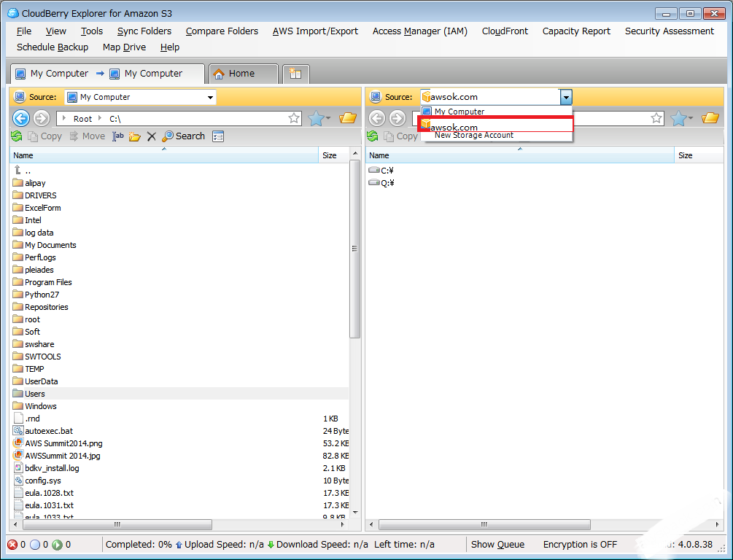Expand the C:\ breadcrumb arrow
Screen dimensions: 733x560
(100, 118)
